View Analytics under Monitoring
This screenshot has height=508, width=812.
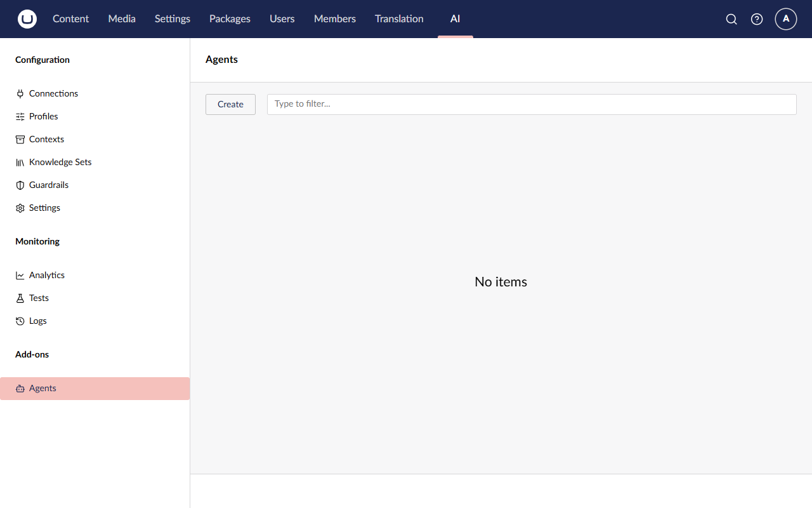pyautogui.click(x=95, y=275)
